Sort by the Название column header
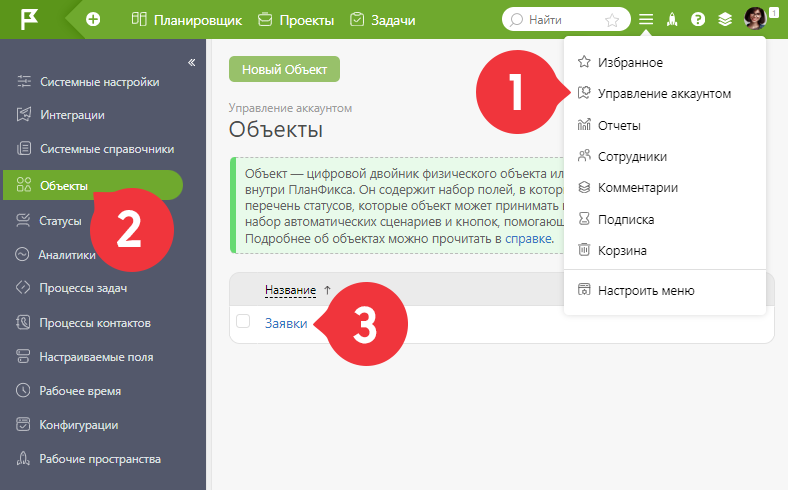 pos(290,290)
